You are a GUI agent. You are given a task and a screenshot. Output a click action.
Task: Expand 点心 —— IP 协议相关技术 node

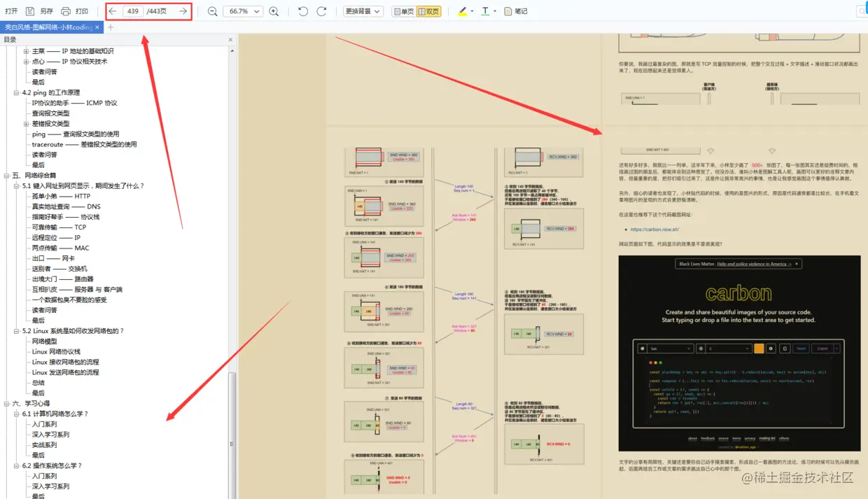tap(26, 62)
